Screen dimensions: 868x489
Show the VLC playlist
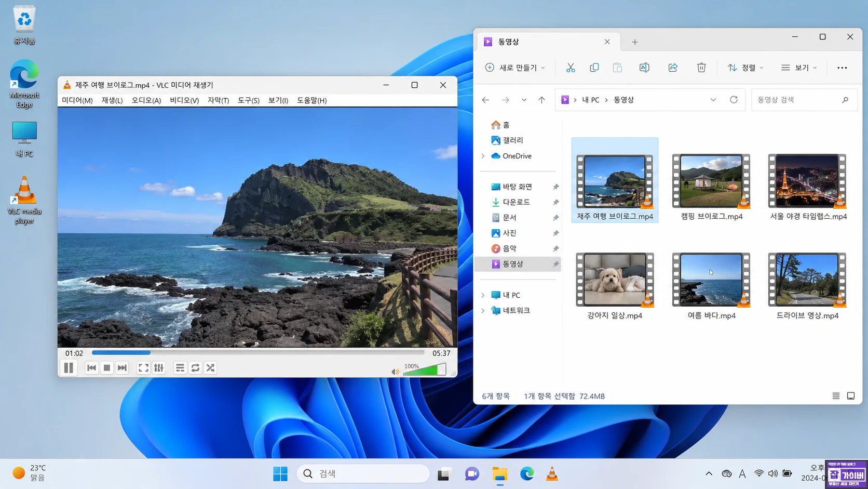pyautogui.click(x=180, y=368)
